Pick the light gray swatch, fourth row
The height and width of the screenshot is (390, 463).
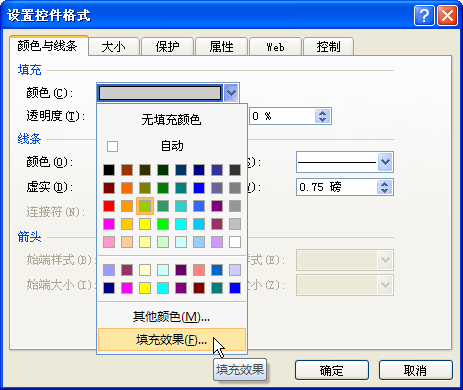click(235, 224)
